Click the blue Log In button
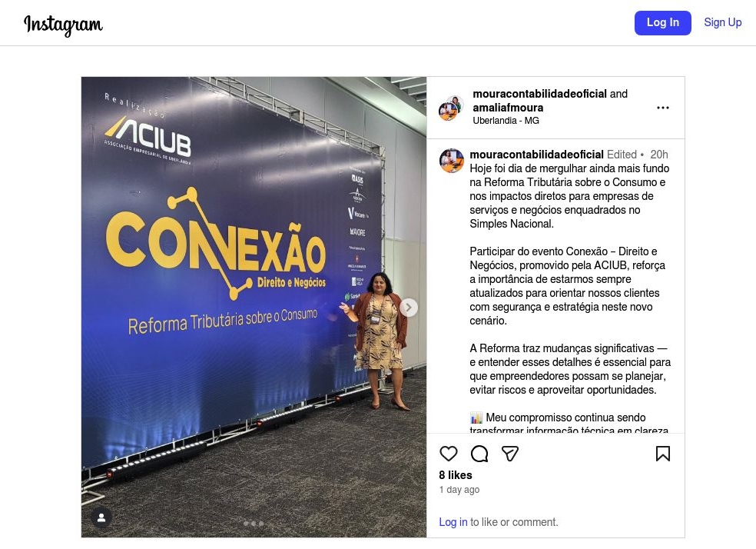Screen dimensions: 756x549 coord(662,22)
